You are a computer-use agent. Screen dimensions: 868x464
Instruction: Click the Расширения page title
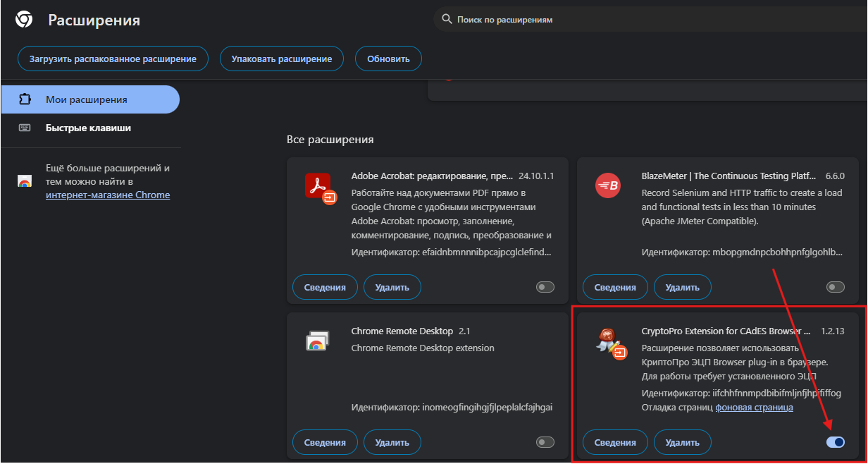click(x=94, y=20)
